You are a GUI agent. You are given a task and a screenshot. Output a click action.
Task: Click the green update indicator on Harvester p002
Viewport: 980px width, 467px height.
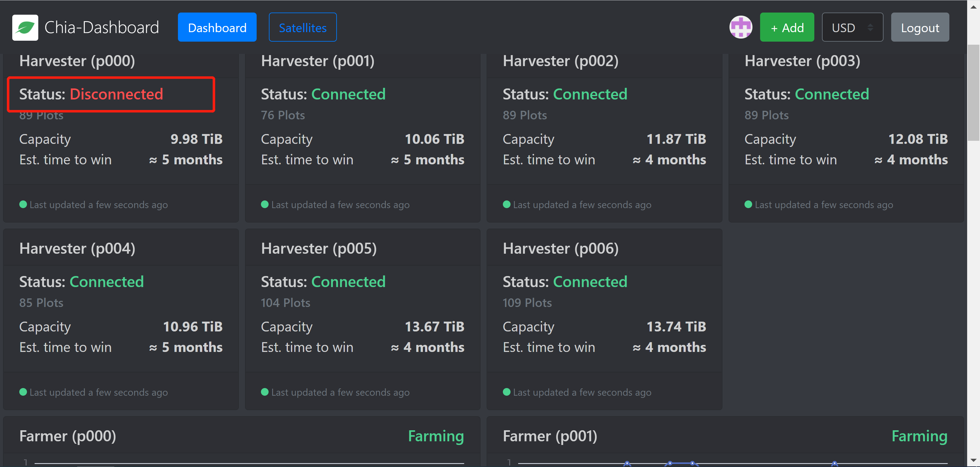(x=506, y=204)
